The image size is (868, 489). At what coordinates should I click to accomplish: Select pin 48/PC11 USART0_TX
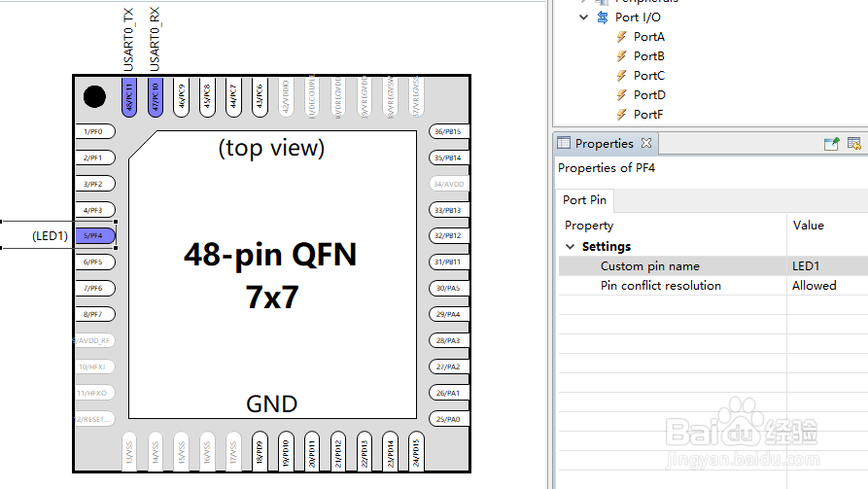coord(129,97)
